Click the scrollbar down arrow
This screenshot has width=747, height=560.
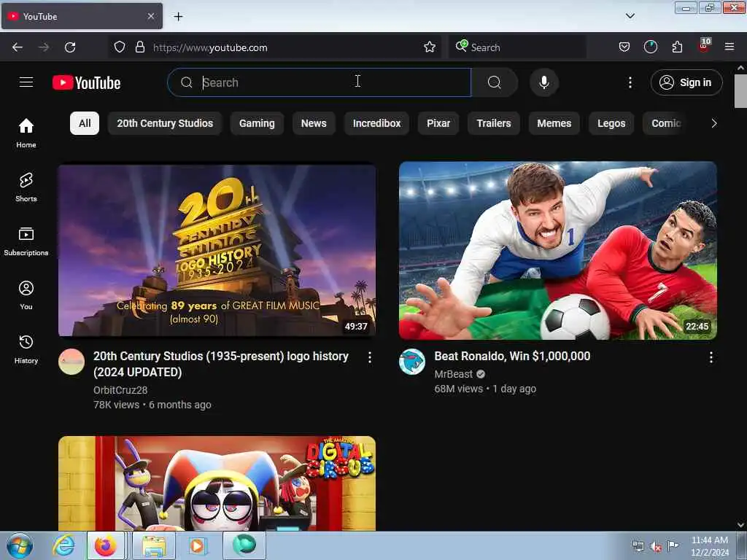[741, 525]
